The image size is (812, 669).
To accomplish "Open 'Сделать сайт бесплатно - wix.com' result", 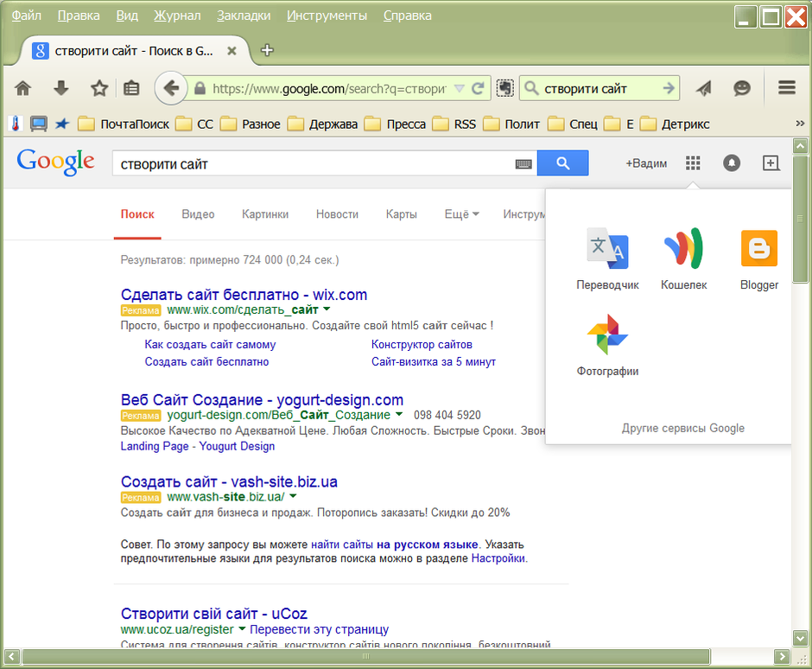I will tap(244, 295).
